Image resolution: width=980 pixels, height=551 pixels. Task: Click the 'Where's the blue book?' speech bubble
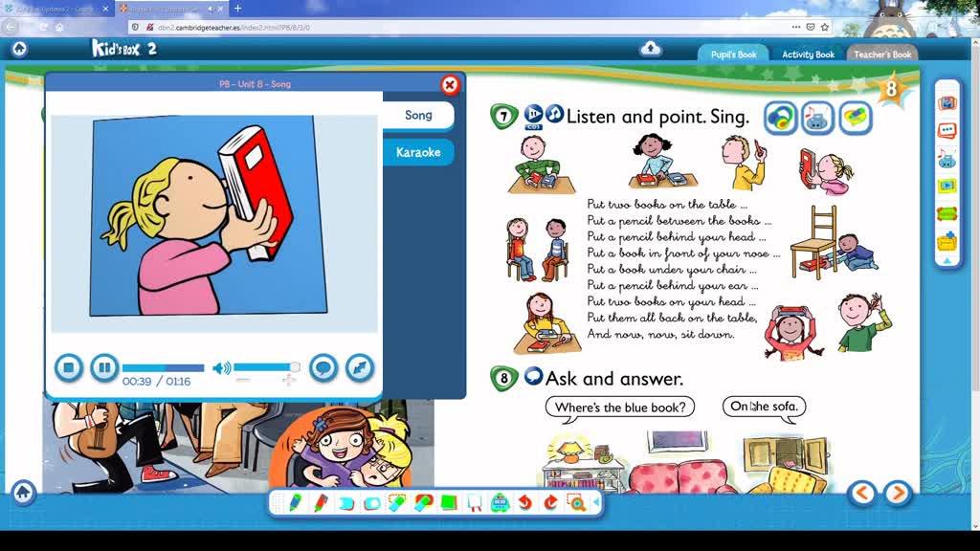click(x=620, y=408)
